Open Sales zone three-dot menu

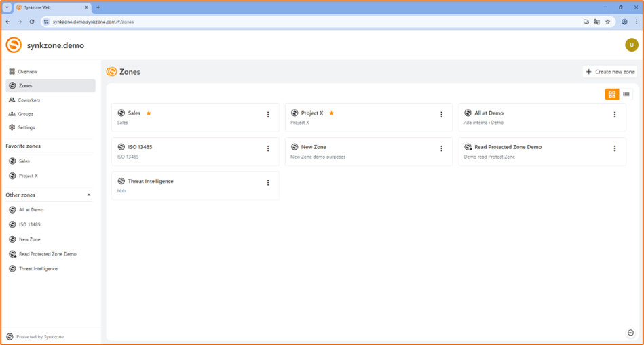(x=268, y=115)
